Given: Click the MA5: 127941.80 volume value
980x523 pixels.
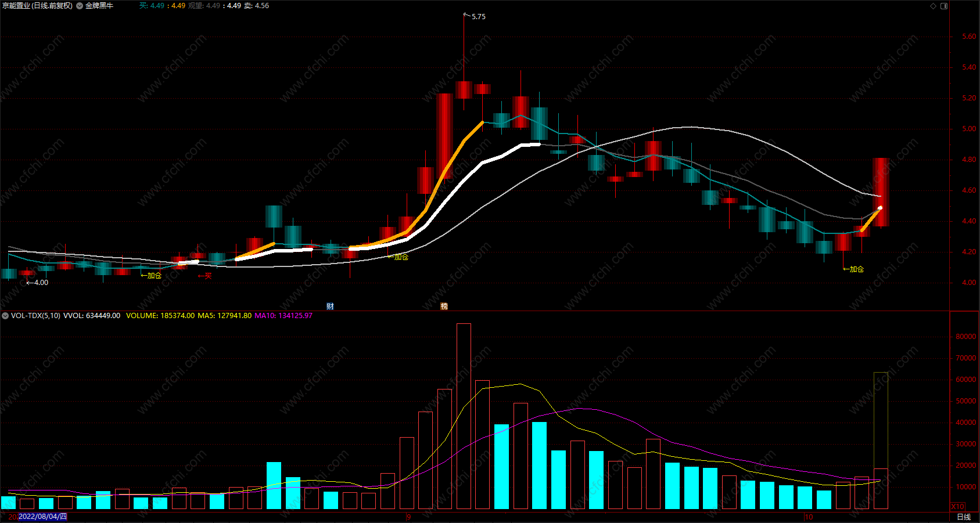Looking at the screenshot, I should 225,316.
